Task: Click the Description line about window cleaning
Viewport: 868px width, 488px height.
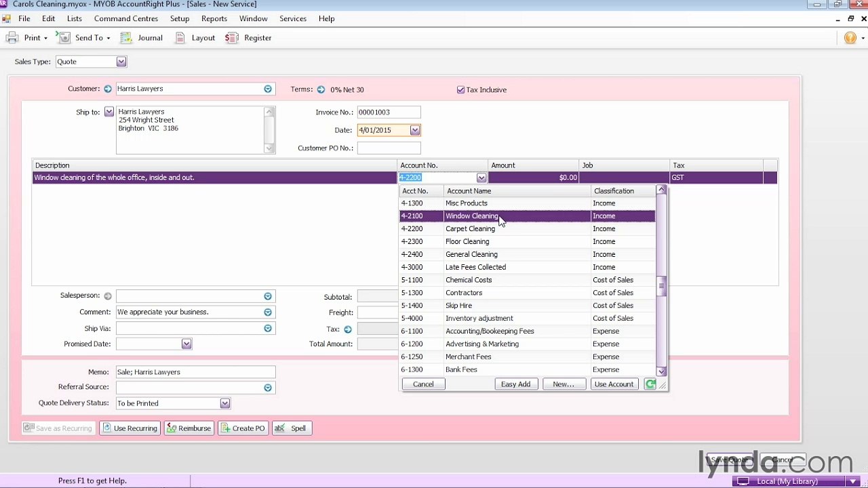Action: coord(215,178)
